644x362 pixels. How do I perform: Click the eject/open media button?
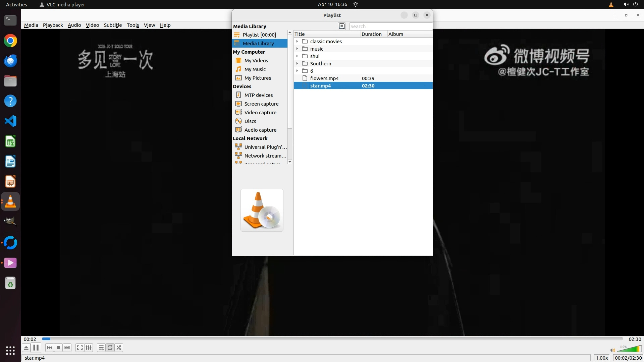coord(26,348)
